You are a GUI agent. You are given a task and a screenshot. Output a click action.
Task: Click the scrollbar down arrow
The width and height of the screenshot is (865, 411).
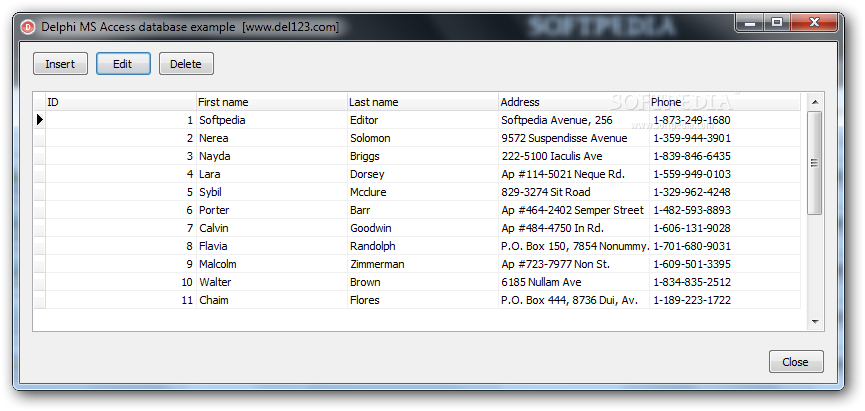[x=814, y=322]
